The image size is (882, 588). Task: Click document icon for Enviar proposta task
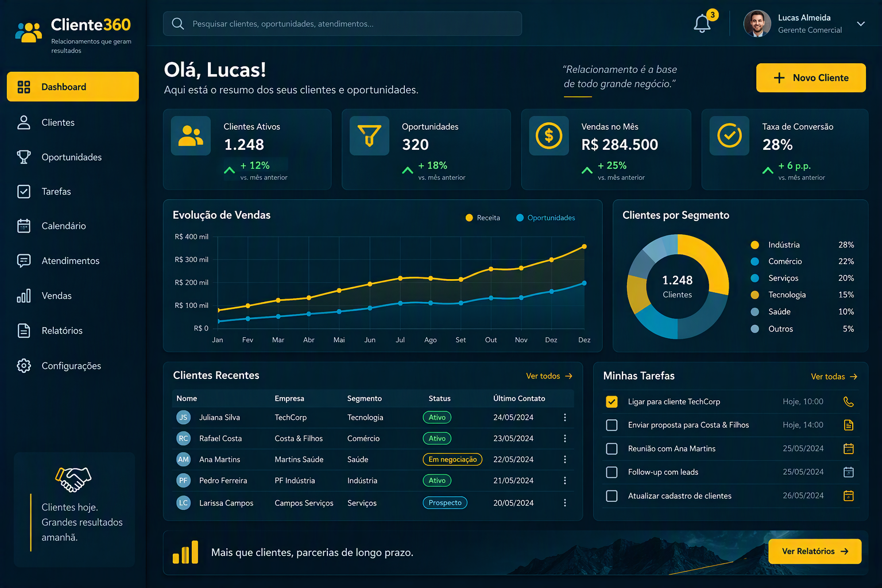click(x=849, y=425)
